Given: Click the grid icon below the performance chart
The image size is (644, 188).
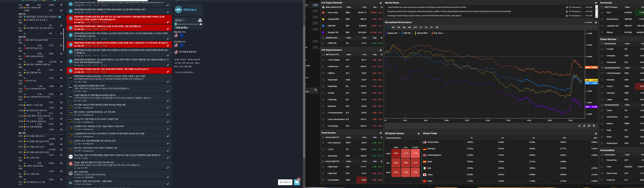Looking at the screenshot, I should tap(589, 126).
